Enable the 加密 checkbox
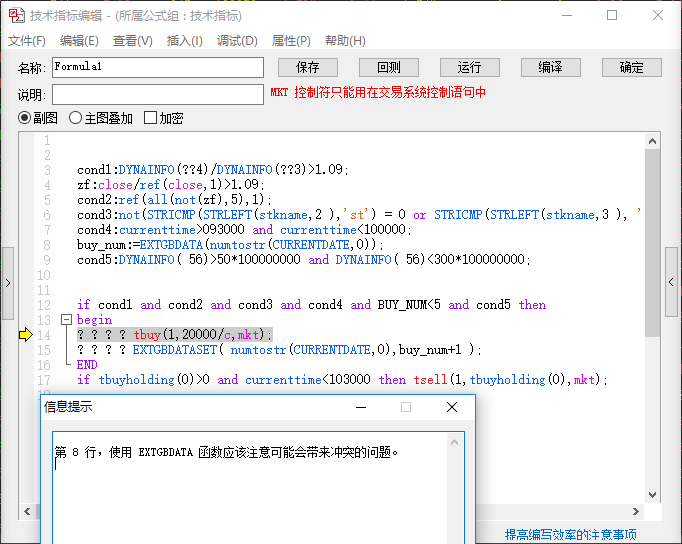 pos(150,117)
